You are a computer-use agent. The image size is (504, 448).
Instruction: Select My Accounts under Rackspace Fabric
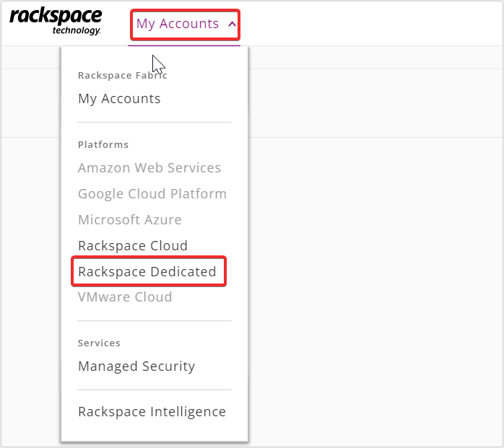point(119,99)
